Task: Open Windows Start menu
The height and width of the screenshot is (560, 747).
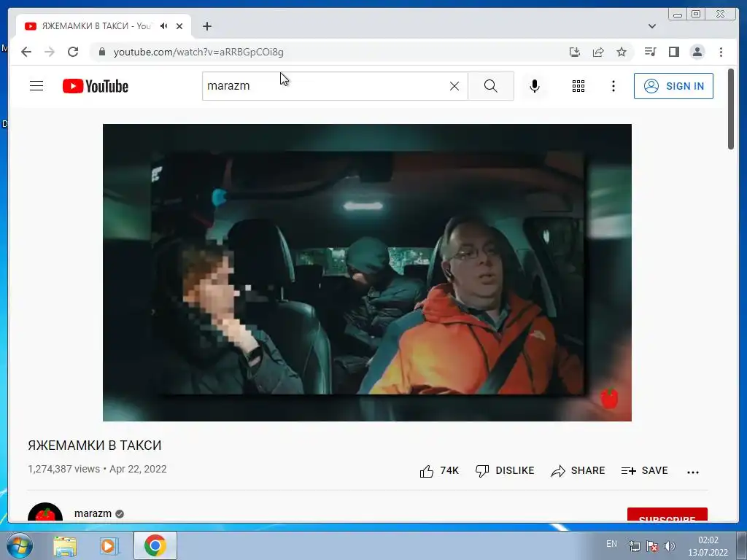Action: point(20,545)
